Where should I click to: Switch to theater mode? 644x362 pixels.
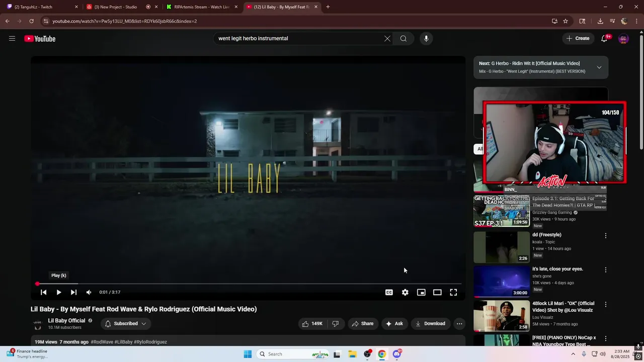(x=437, y=292)
